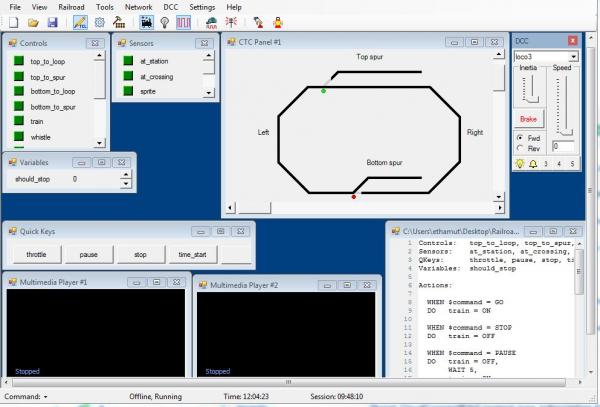Click the light bulb toolbar icon
The width and height of the screenshot is (600, 407).
pyautogui.click(x=165, y=21)
